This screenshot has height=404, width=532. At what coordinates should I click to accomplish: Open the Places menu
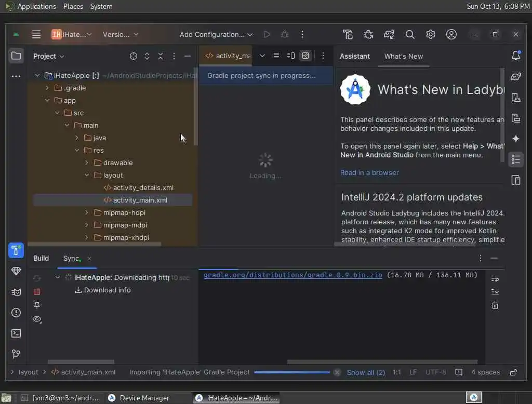click(x=73, y=6)
